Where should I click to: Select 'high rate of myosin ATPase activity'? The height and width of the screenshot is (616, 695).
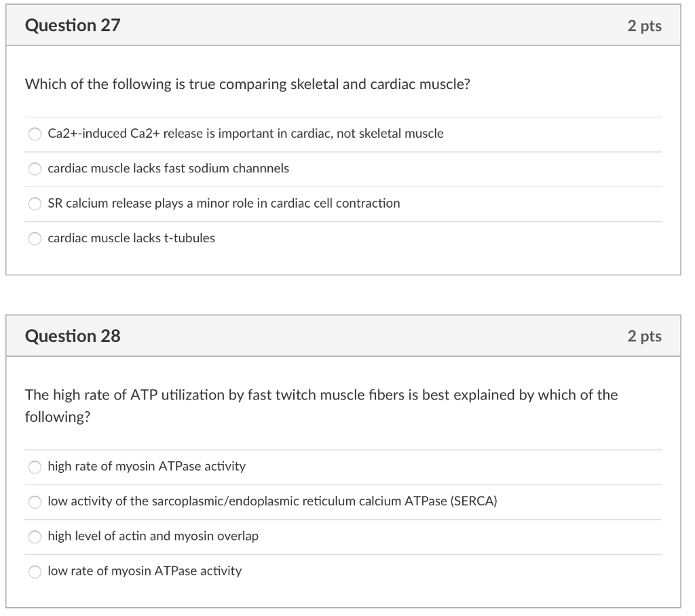35,467
